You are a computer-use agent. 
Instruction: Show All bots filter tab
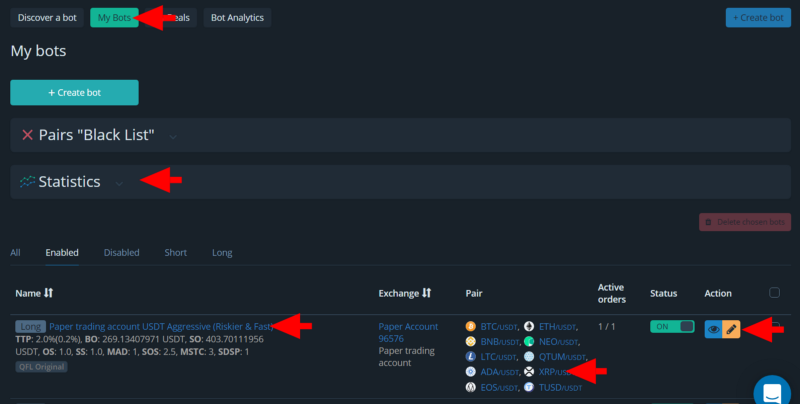point(15,252)
